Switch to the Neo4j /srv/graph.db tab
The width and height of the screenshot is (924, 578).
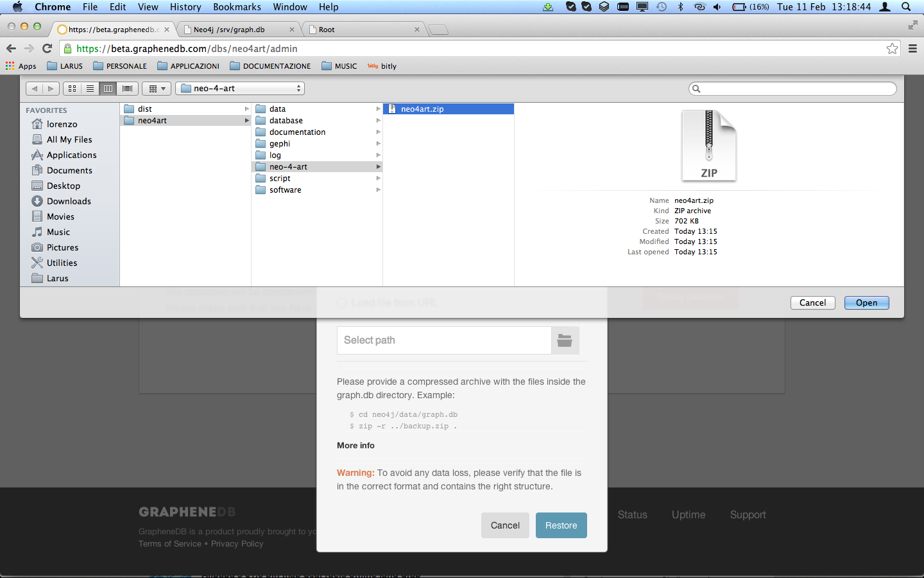[x=237, y=30]
